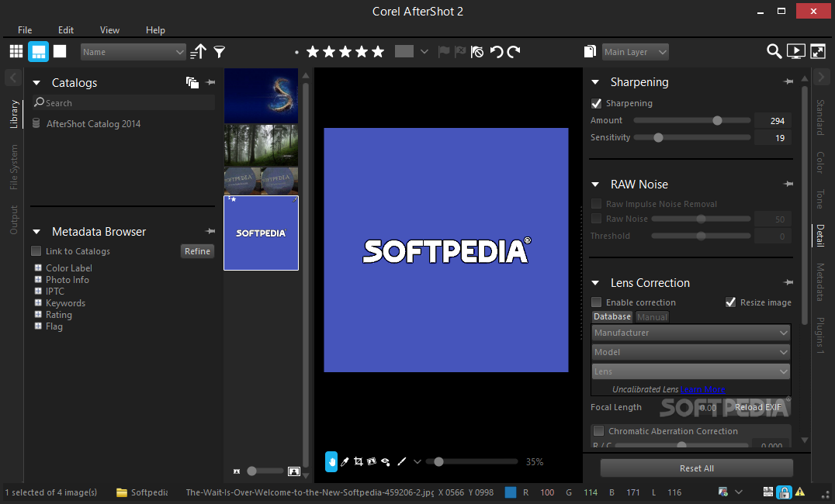
Task: Rotate image counter-clockwise
Action: point(497,52)
